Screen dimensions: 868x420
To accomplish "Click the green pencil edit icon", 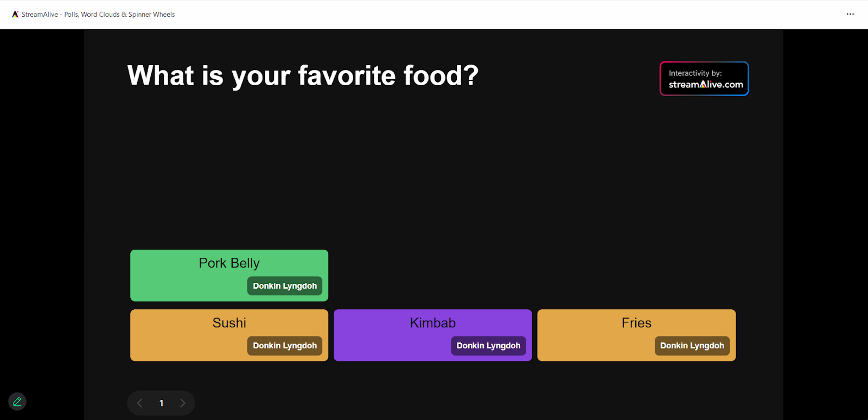I will click(x=17, y=402).
